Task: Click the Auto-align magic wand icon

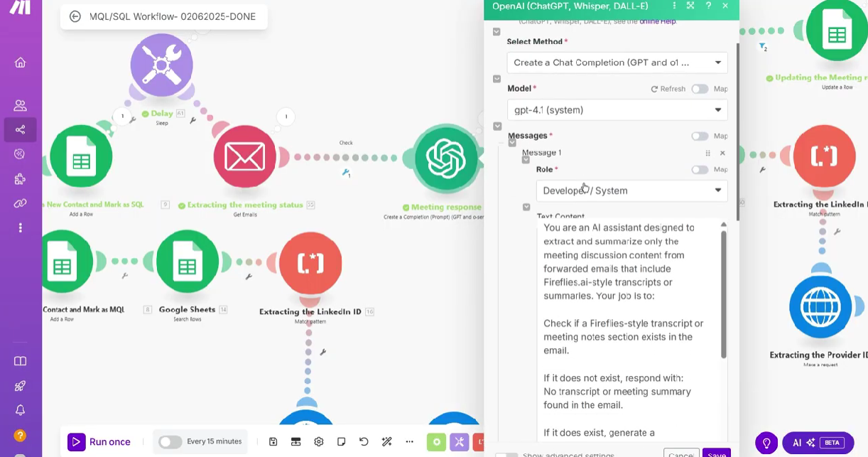Action: (387, 441)
